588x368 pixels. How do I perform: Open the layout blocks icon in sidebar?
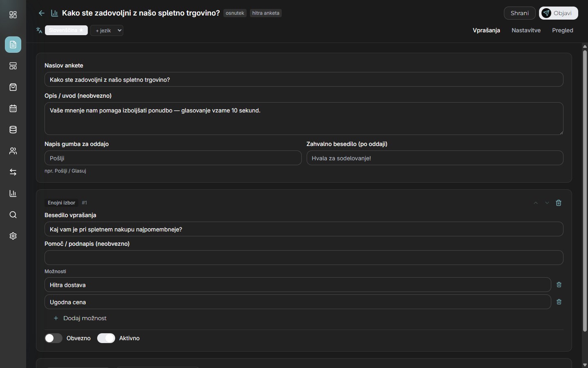click(13, 66)
